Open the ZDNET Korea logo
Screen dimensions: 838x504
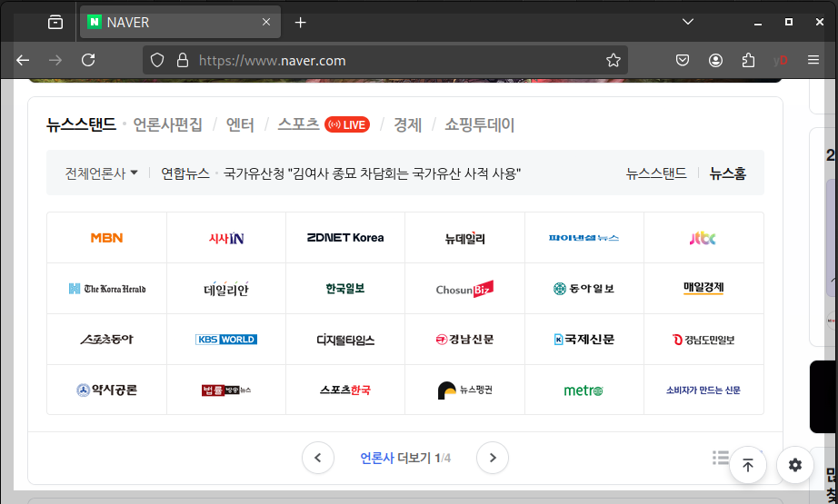345,238
